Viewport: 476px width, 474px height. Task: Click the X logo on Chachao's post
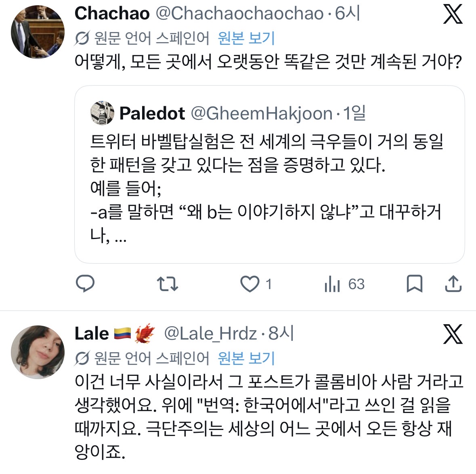tap(453, 15)
